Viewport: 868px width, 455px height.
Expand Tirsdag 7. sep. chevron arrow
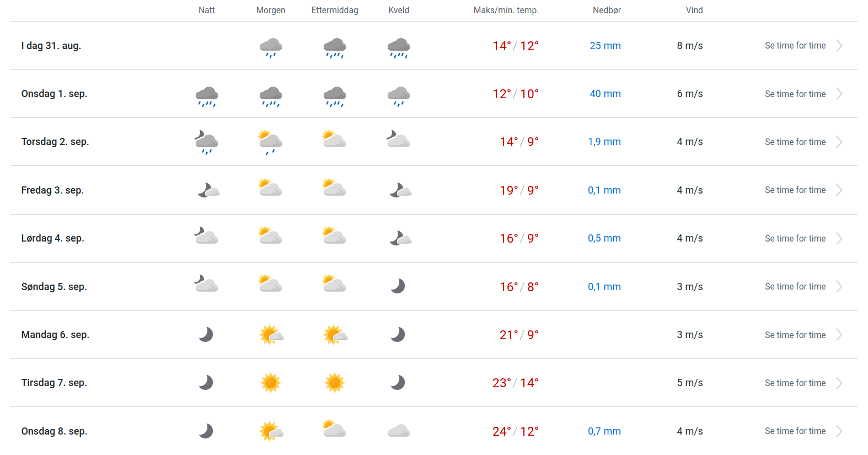(839, 383)
